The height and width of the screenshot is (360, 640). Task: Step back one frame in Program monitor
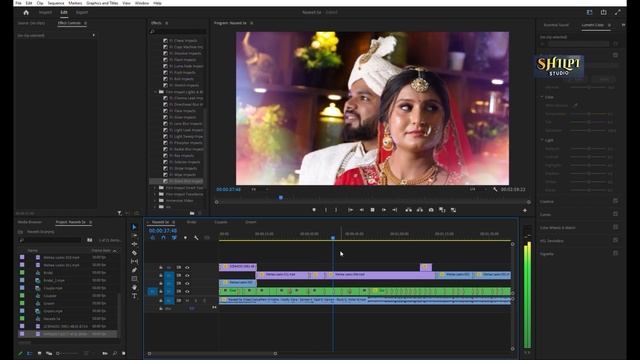tap(362, 210)
